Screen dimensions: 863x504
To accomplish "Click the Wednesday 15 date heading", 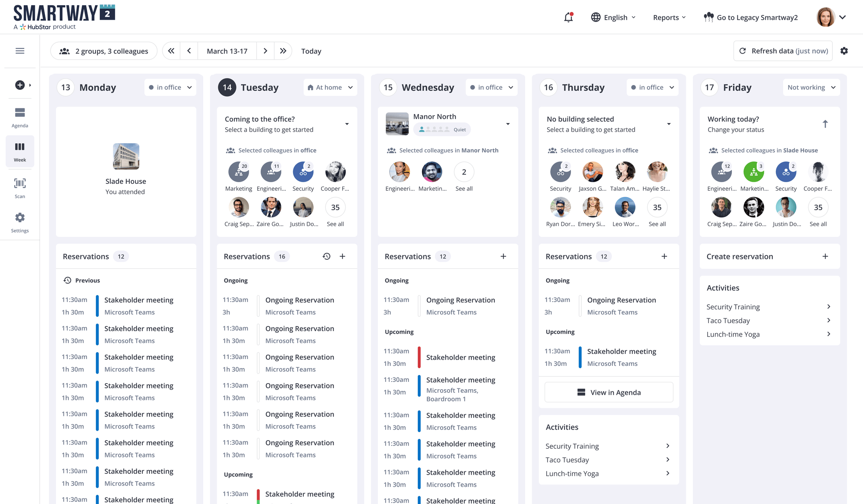I will tap(417, 87).
